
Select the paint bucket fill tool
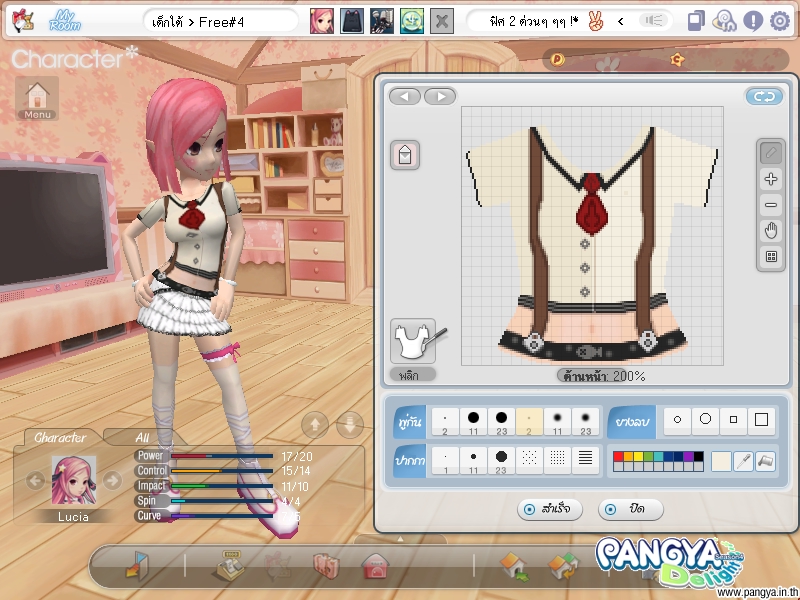(x=765, y=461)
